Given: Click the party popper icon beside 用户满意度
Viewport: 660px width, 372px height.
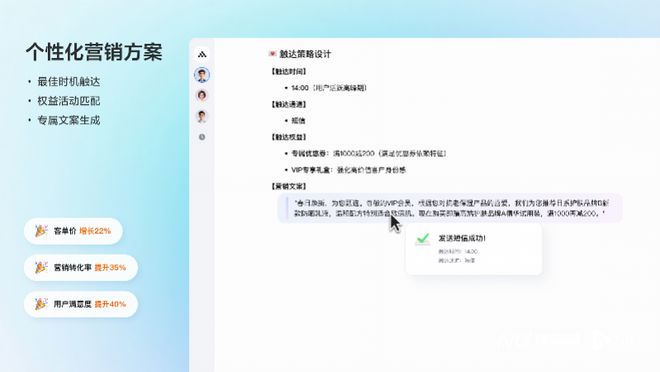Looking at the screenshot, I should point(41,303).
